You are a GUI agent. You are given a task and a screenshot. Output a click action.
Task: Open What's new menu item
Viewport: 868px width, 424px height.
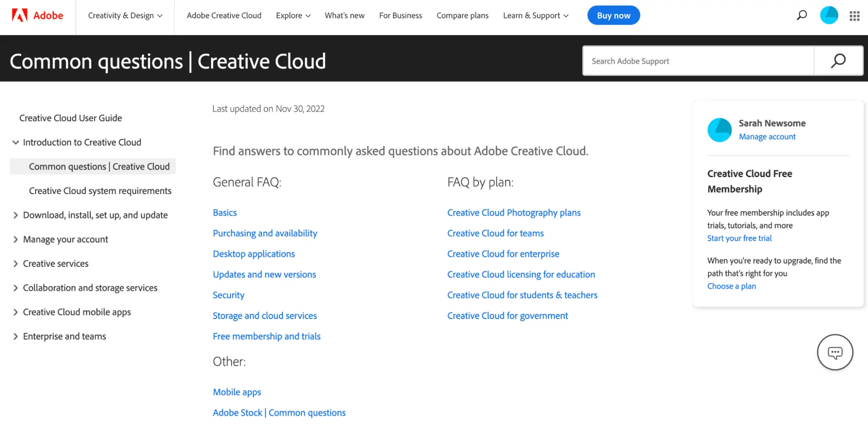[x=344, y=16]
